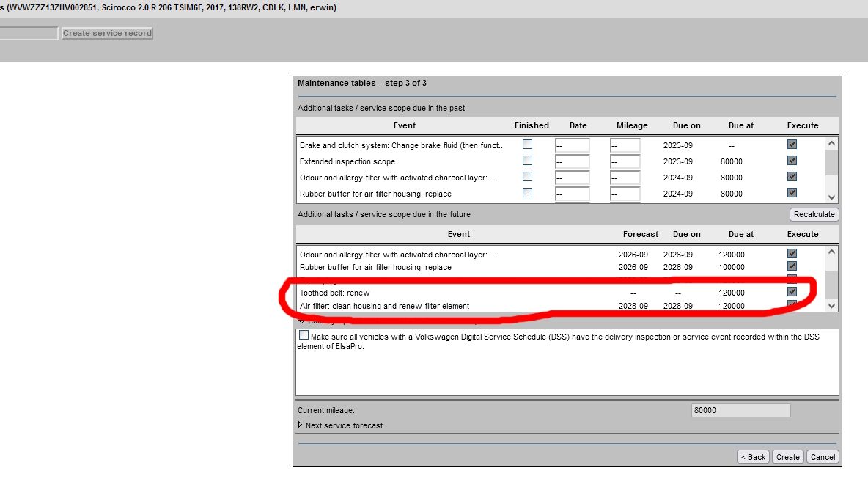868x490 pixels.
Task: Focus the Date field for brake fluid row
Action: point(572,145)
